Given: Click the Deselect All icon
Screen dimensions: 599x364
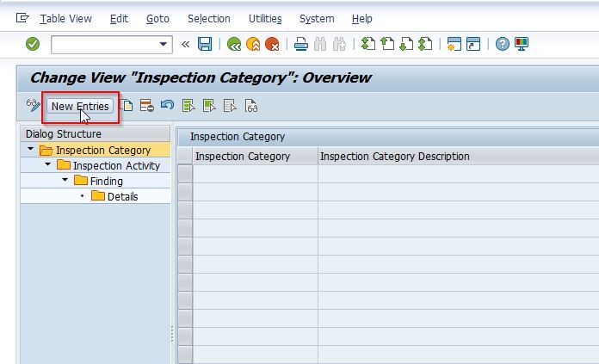Looking at the screenshot, I should tap(230, 106).
